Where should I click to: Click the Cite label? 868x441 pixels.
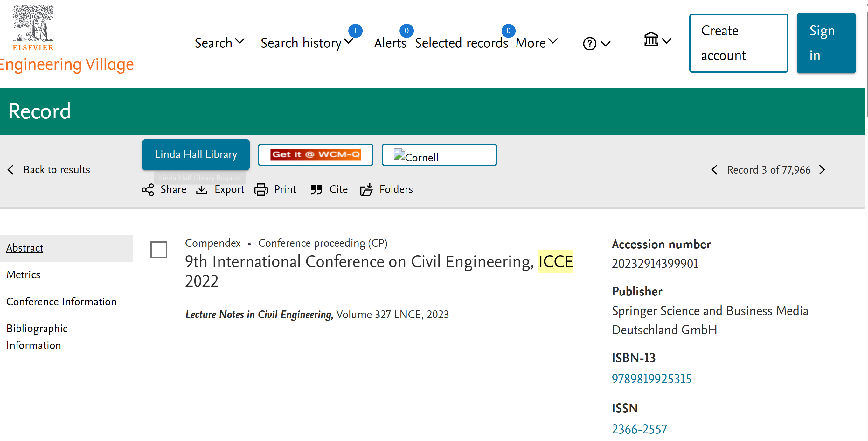(338, 189)
